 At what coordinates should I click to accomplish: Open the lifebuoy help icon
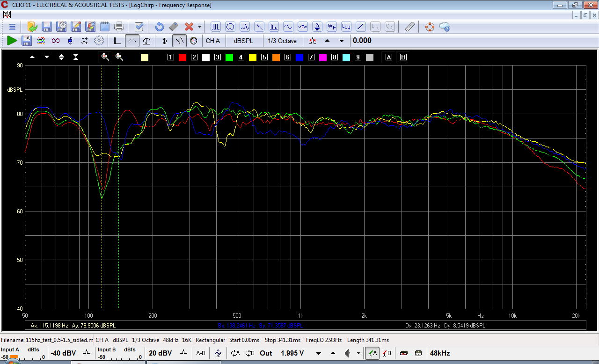click(430, 27)
